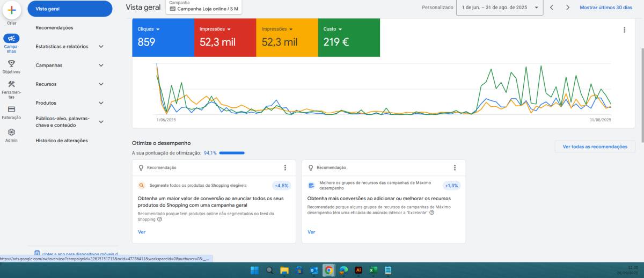Go to next date period arrow

click(x=567, y=8)
